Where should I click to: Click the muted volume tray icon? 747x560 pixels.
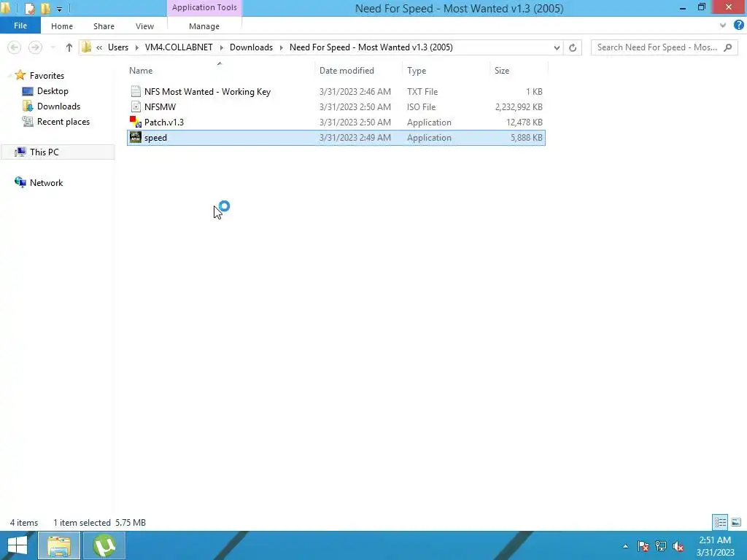[x=678, y=546]
